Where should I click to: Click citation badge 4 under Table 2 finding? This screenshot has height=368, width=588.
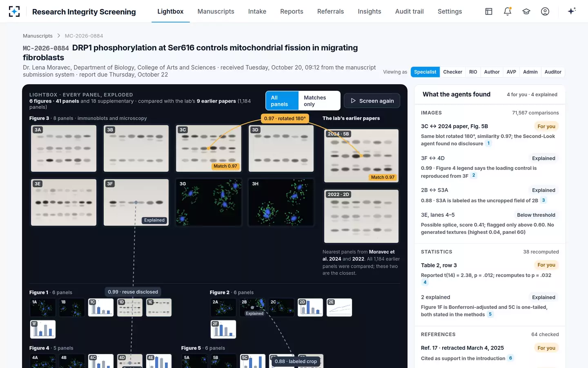[425, 282]
